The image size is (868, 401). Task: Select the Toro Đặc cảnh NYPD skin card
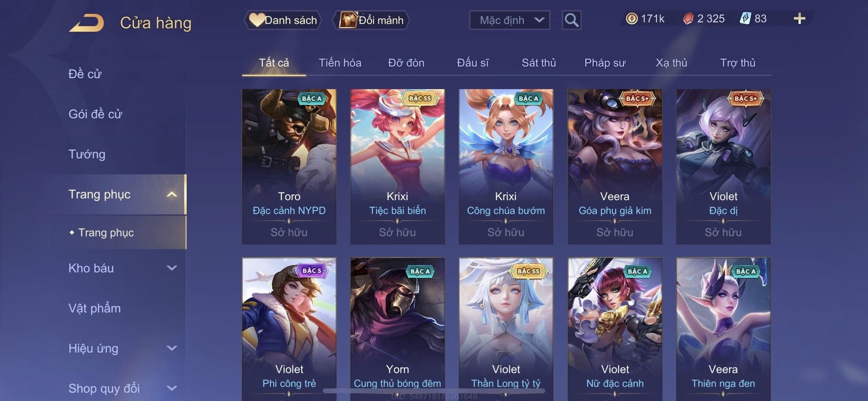[289, 167]
